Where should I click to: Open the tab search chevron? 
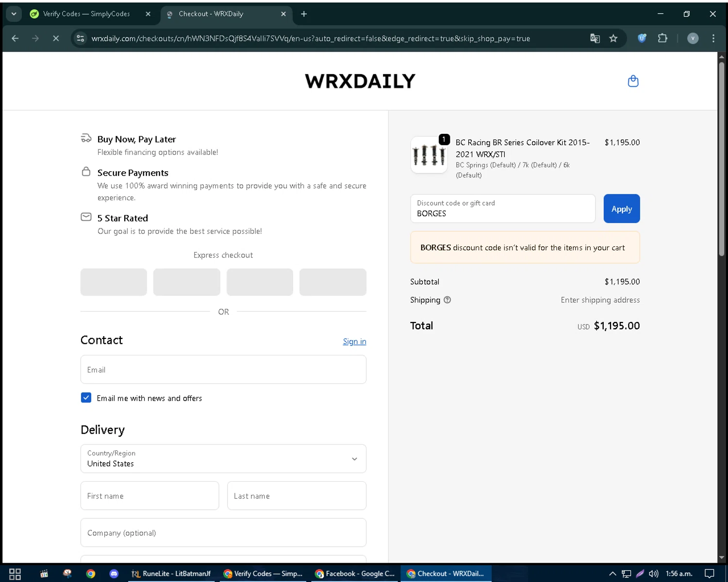(14, 14)
